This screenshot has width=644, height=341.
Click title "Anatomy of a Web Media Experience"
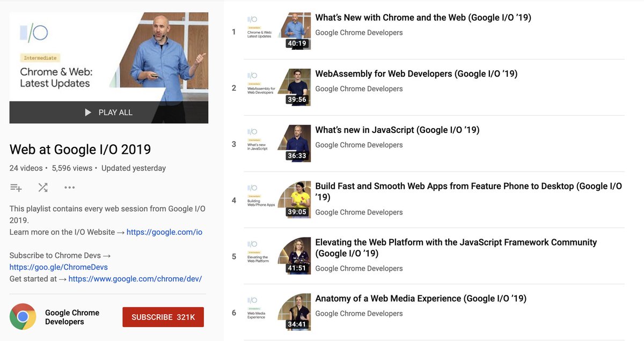[421, 299]
